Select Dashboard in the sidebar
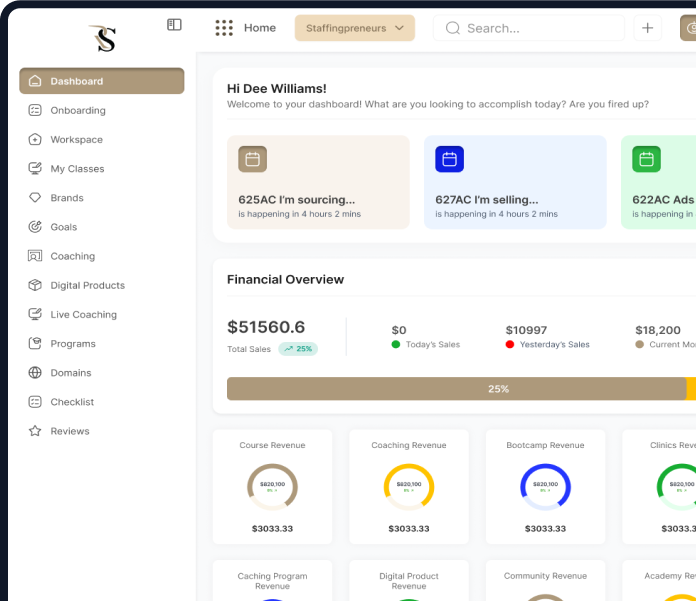Screen dimensions: 696x601 (102, 81)
